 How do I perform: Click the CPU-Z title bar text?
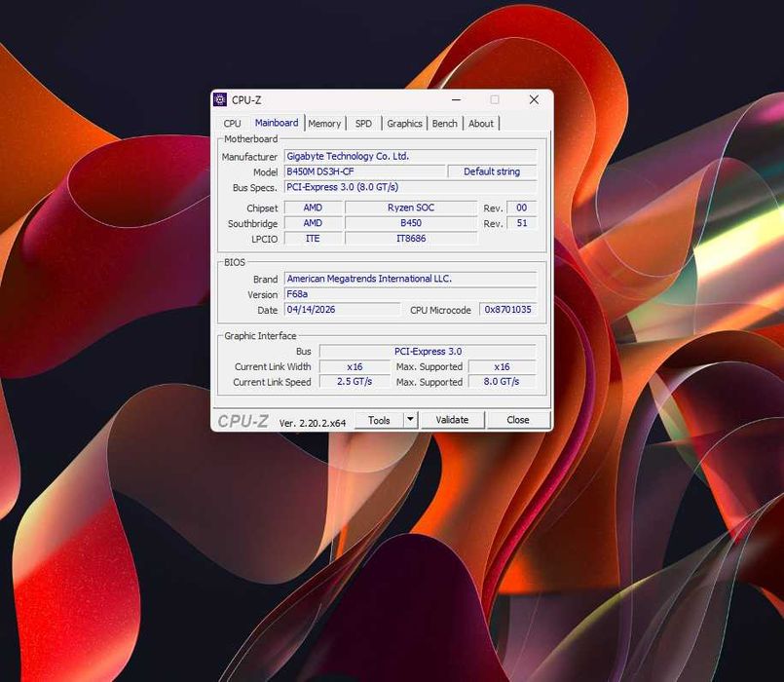tap(246, 100)
